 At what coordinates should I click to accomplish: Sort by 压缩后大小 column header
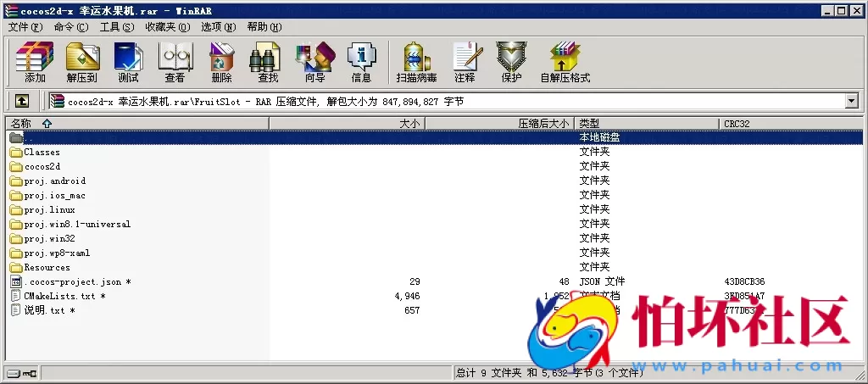point(500,124)
